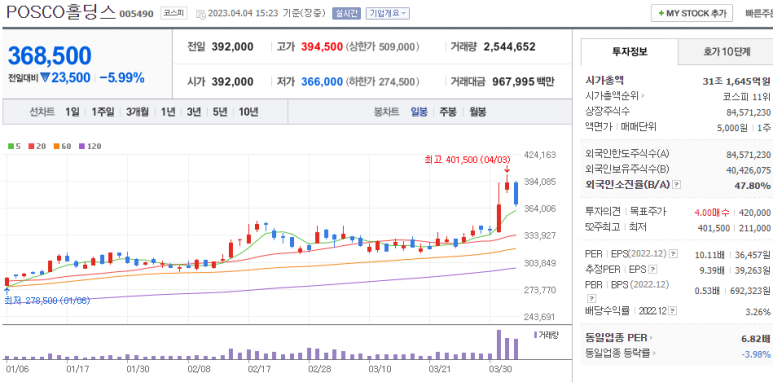This screenshot has width=773, height=382.
Task: Select the 1주일 line chart period
Action: pyautogui.click(x=103, y=112)
